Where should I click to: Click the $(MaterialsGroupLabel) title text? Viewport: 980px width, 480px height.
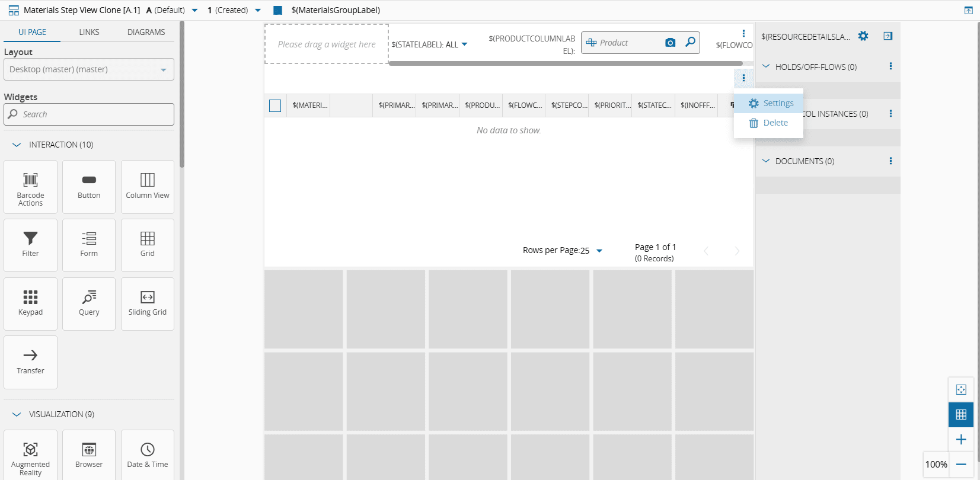coord(336,10)
